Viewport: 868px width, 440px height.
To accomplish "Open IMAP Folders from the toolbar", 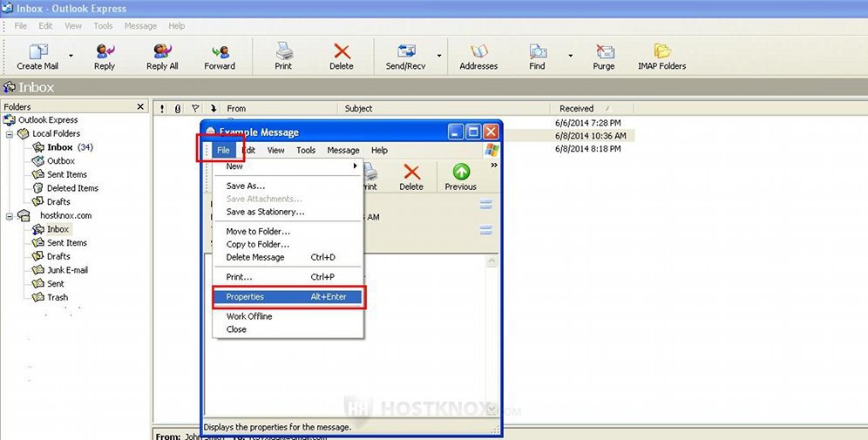I will 662,57.
